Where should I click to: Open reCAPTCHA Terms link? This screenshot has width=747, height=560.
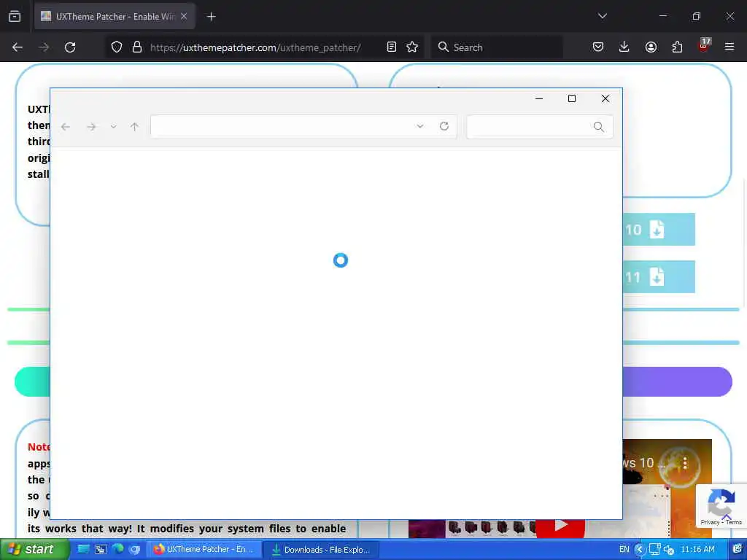click(x=734, y=522)
